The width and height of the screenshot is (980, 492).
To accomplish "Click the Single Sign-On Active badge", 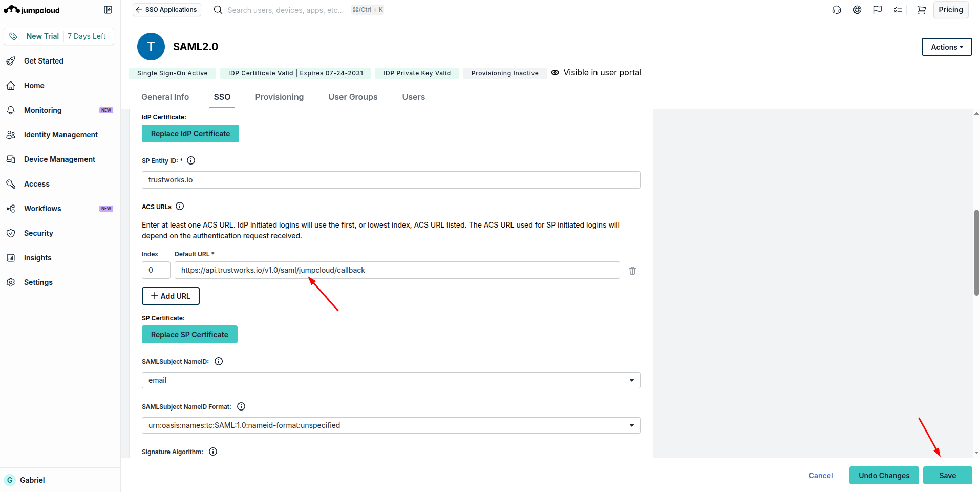I will tap(173, 73).
